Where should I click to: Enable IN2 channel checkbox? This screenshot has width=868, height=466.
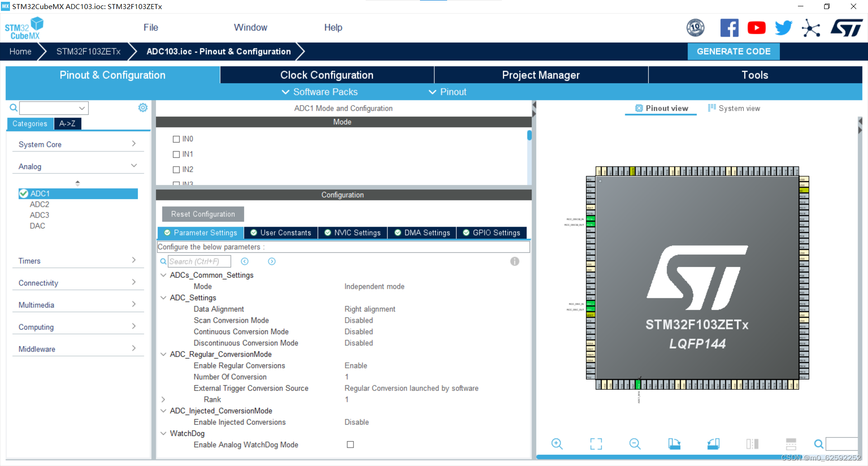coord(176,170)
